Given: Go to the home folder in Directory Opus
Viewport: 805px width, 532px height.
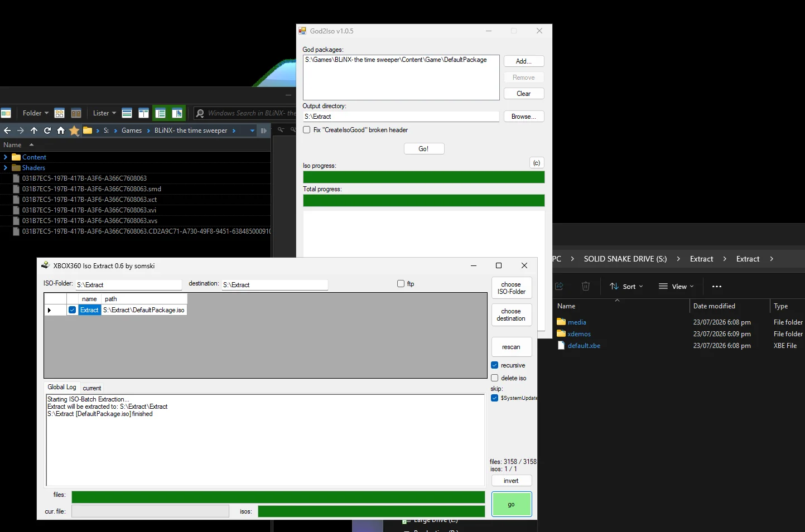Looking at the screenshot, I should [61, 130].
